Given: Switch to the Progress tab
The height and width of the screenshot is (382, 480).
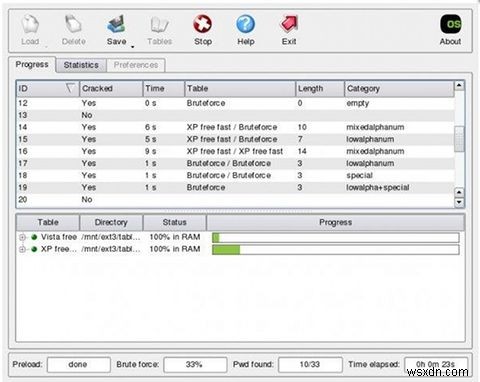Looking at the screenshot, I should (x=32, y=64).
